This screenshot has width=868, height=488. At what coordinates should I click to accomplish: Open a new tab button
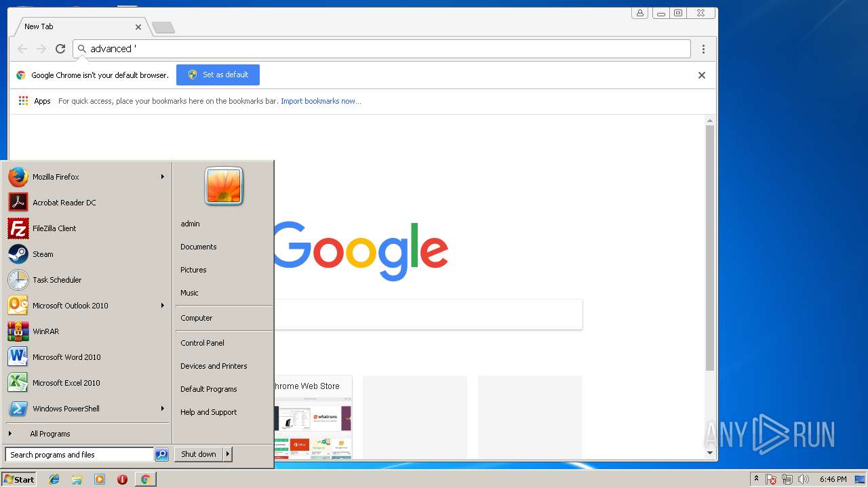pyautogui.click(x=163, y=27)
